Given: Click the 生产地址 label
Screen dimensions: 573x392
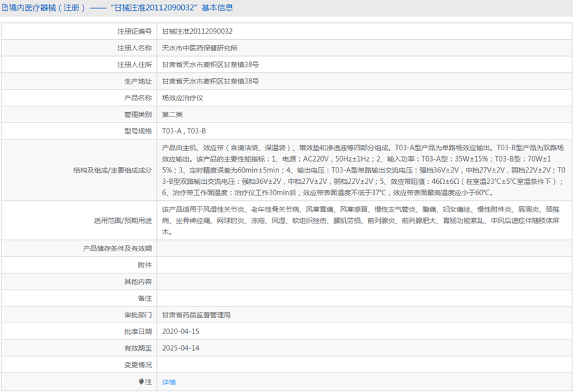Looking at the screenshot, I should tap(138, 81).
